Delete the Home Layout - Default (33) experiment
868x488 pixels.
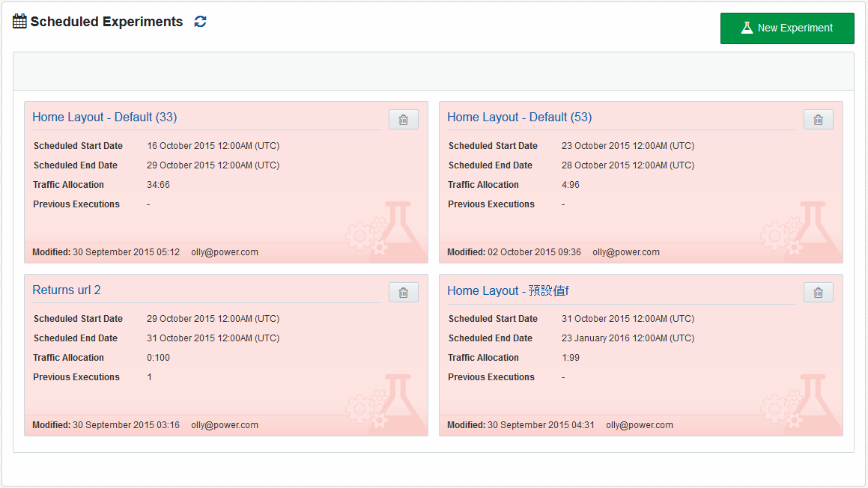click(x=404, y=120)
